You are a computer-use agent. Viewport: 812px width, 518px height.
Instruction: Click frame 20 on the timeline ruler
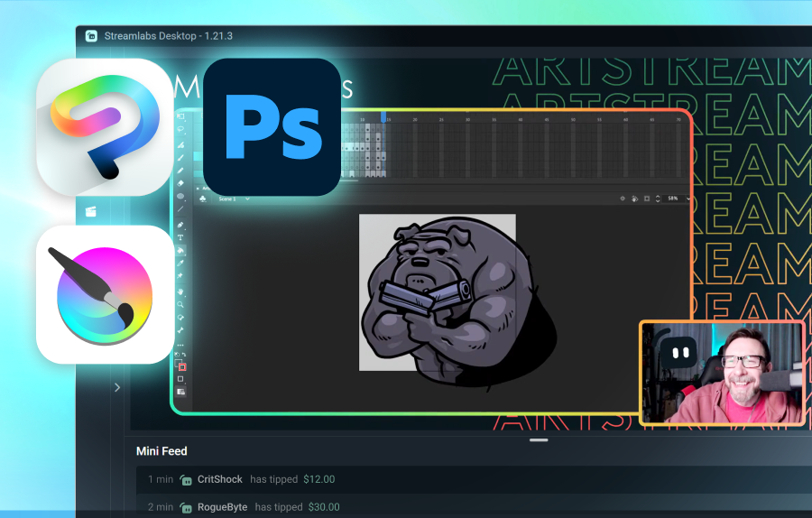415,120
